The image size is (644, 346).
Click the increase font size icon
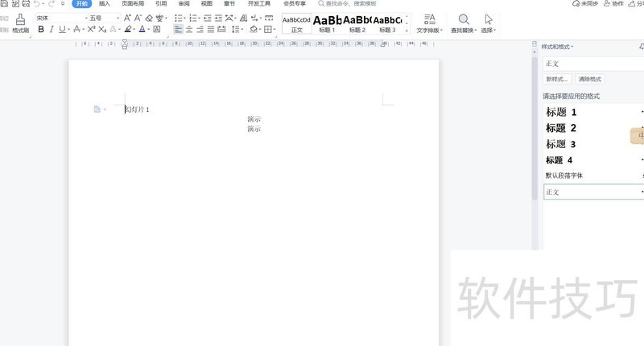(x=127, y=18)
